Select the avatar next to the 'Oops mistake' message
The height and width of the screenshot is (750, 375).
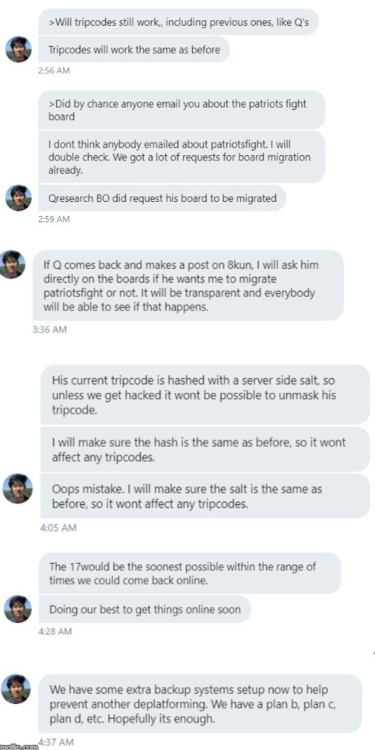[18, 488]
